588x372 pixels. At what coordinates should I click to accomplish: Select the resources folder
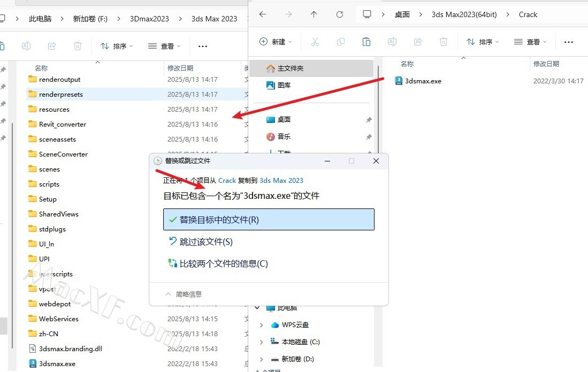49,110
